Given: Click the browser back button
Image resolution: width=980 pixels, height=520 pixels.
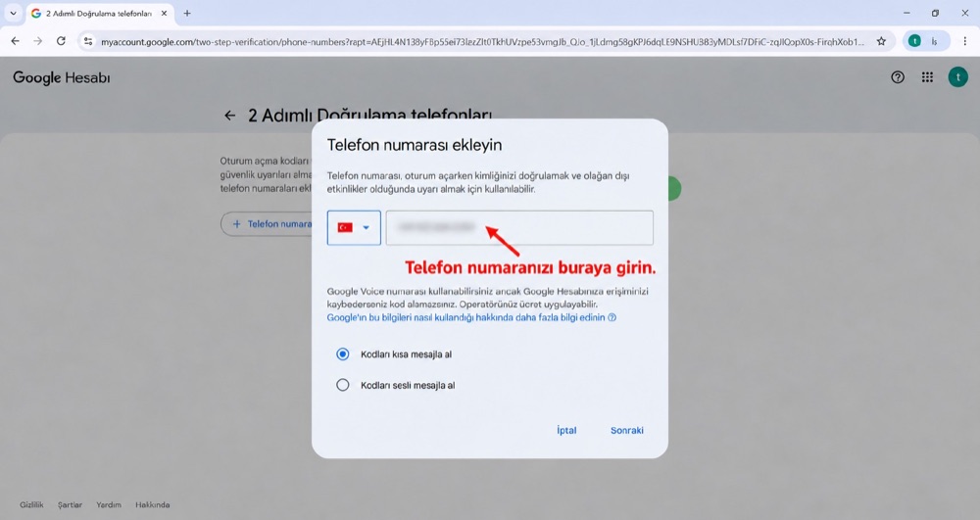Looking at the screenshot, I should click(15, 41).
